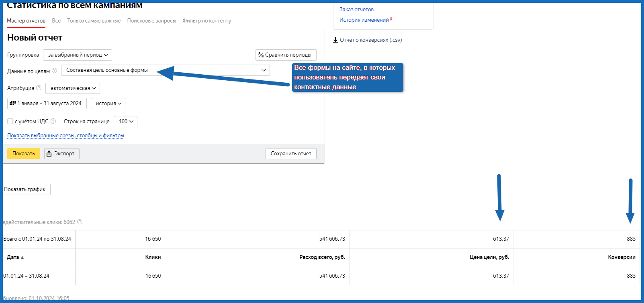Click the Сравнить периоды button
Viewport: 644px width, 303px height.
[286, 55]
